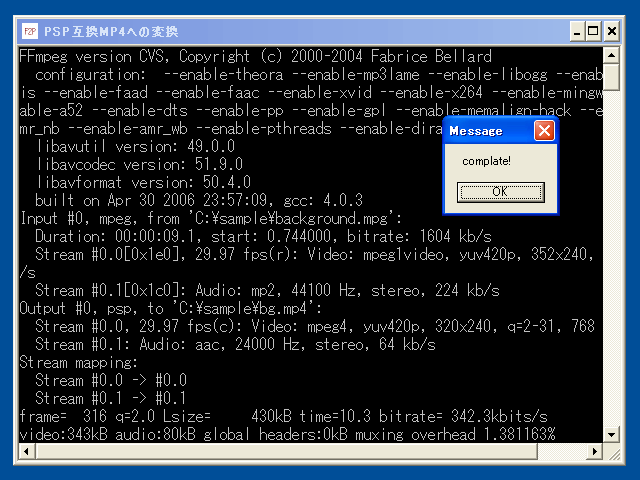
Task: Click the 'Output #0, psp' line
Action: [171, 308]
